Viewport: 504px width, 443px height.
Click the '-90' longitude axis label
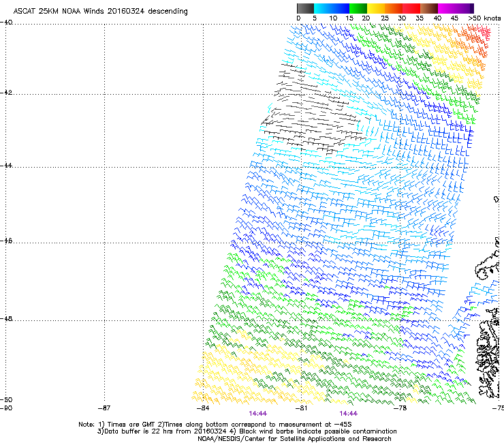coord(6,408)
